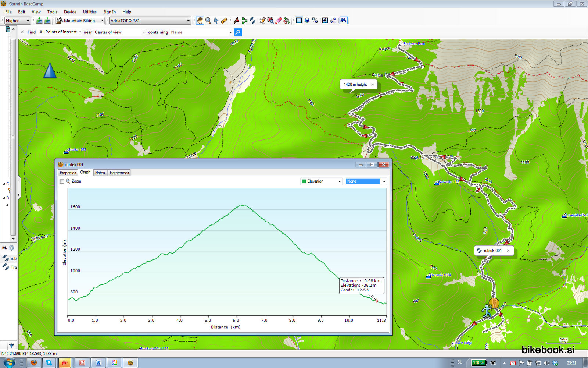Click the sidebar vertical scrollbar
The height and width of the screenshot is (368, 588).
point(13,137)
